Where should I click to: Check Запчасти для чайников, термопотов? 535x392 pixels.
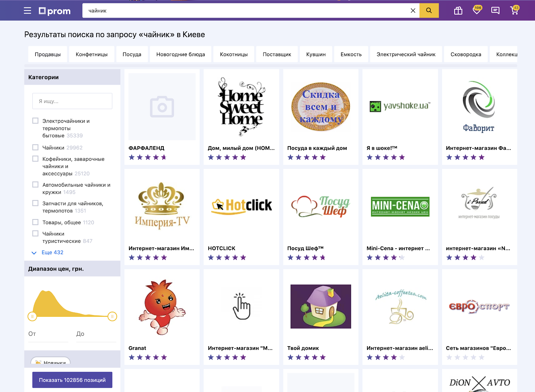35,203
